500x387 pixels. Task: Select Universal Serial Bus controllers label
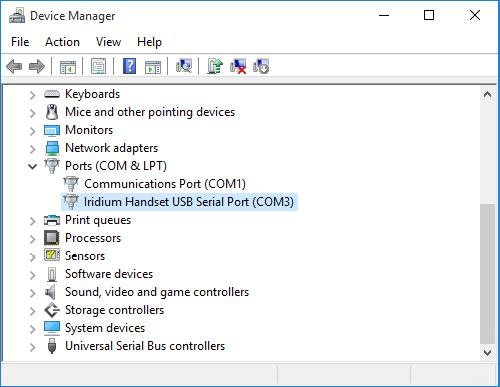145,346
